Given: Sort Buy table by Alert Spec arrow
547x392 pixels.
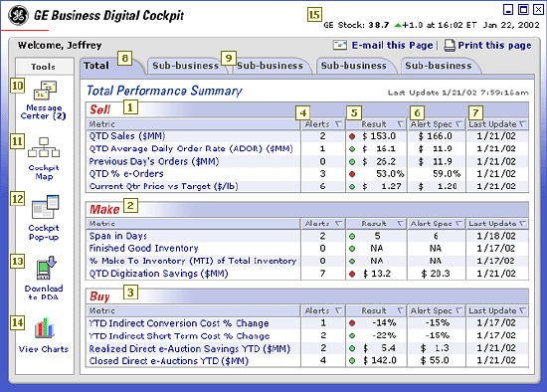Looking at the screenshot, I should [x=459, y=310].
